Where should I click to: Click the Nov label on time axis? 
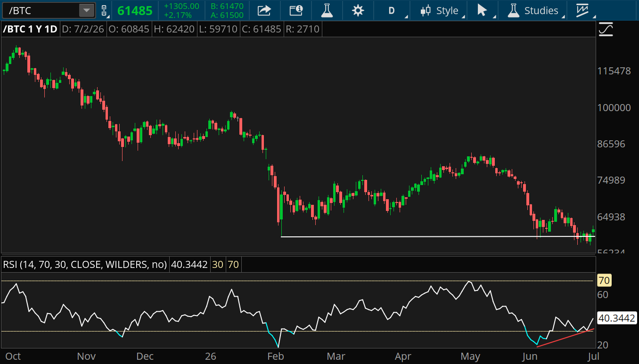[86, 356]
